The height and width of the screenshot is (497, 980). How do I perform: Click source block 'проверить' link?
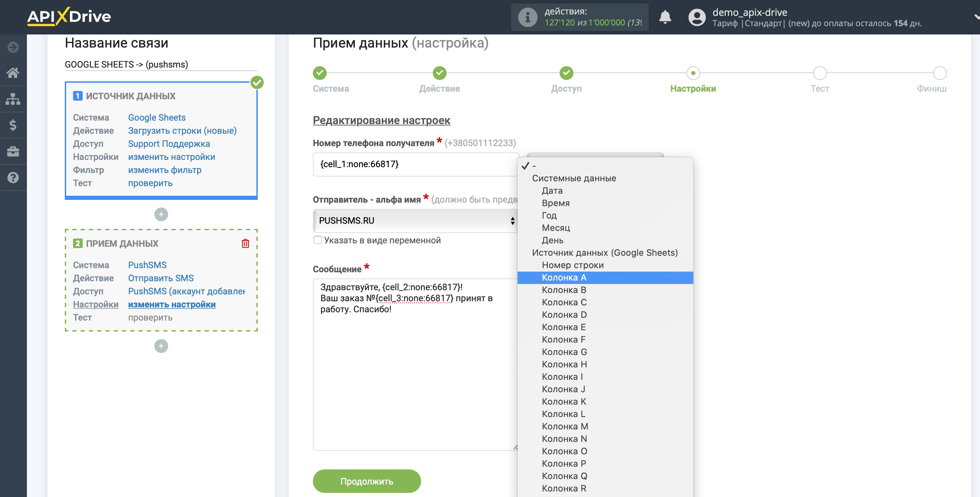150,183
